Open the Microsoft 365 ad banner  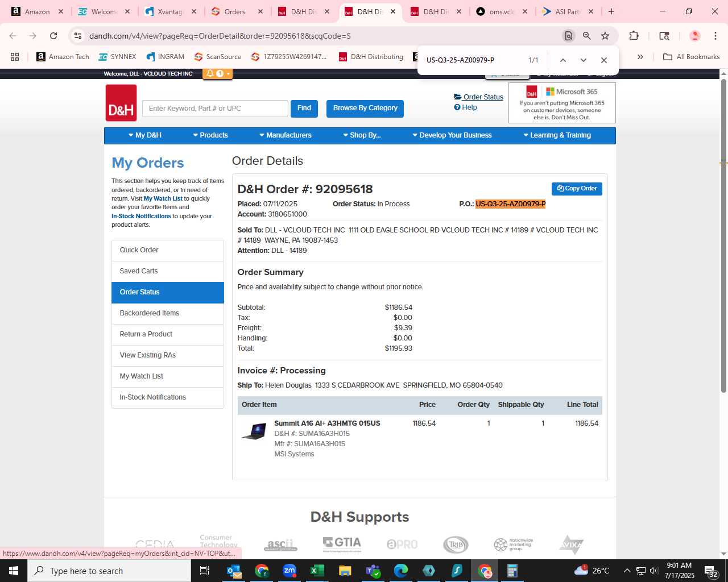point(562,103)
